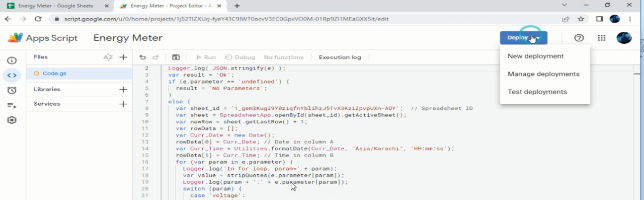Image resolution: width=644 pixels, height=200 pixels.
Task: Open a new browser tab
Action: point(237,6)
